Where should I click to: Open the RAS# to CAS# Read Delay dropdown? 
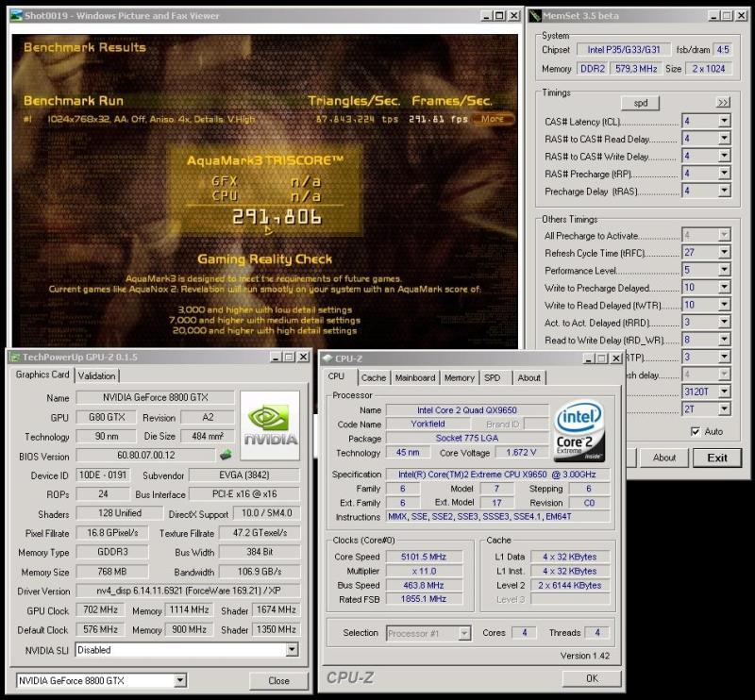pyautogui.click(x=724, y=139)
